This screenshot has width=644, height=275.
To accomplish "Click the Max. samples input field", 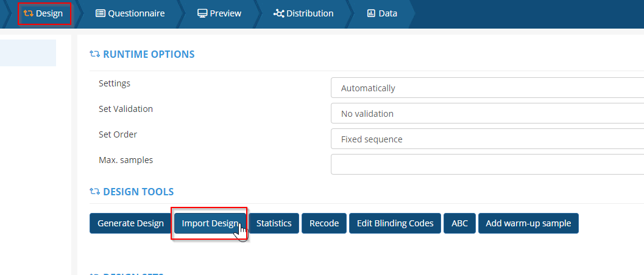I will point(487,164).
